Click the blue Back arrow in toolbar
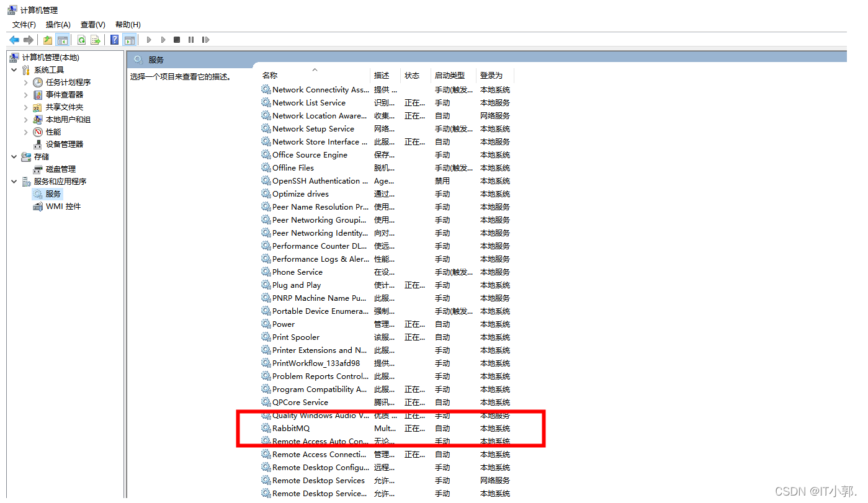The height and width of the screenshot is (503, 868). coord(14,40)
